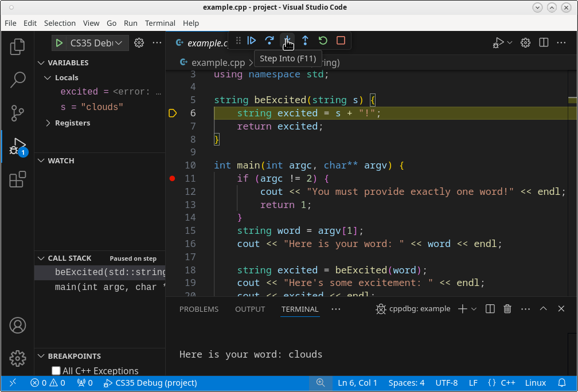The height and width of the screenshot is (392, 578).
Task: Expand the Registers group
Action: coord(48,123)
